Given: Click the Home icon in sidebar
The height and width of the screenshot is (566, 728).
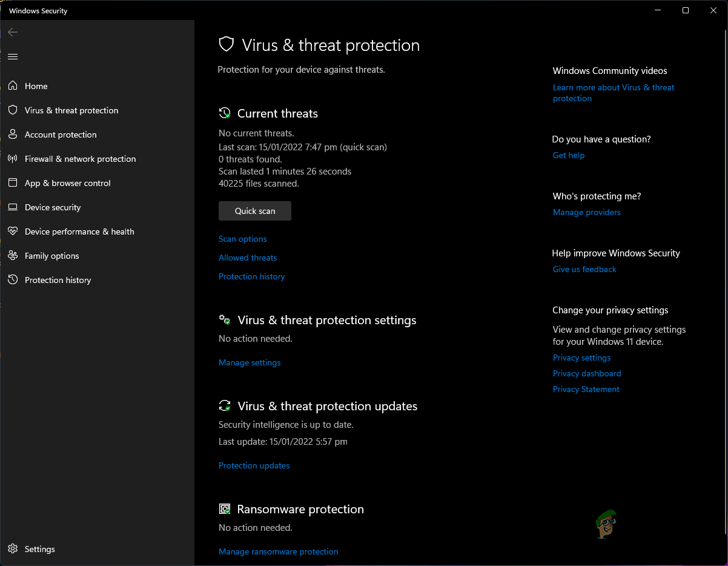Looking at the screenshot, I should (13, 86).
